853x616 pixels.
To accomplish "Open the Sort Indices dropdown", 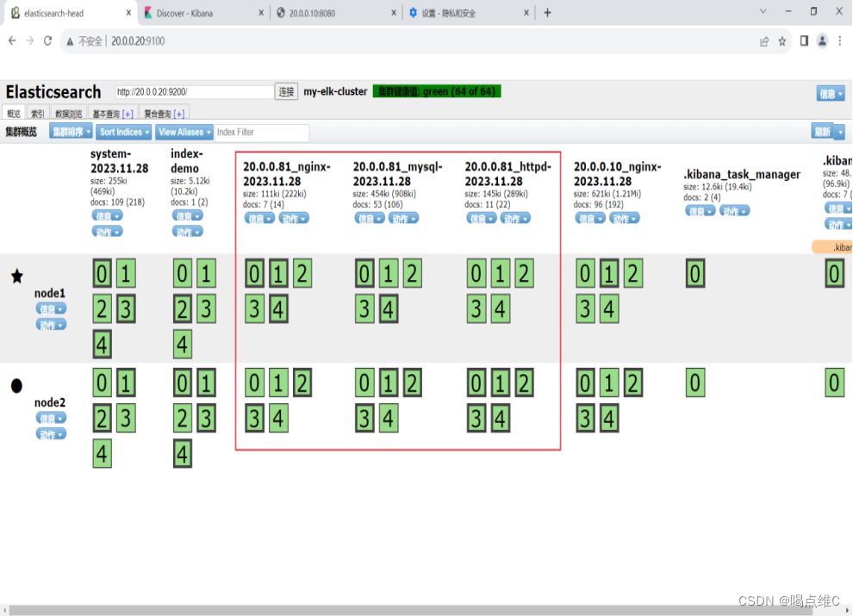I will tap(124, 132).
